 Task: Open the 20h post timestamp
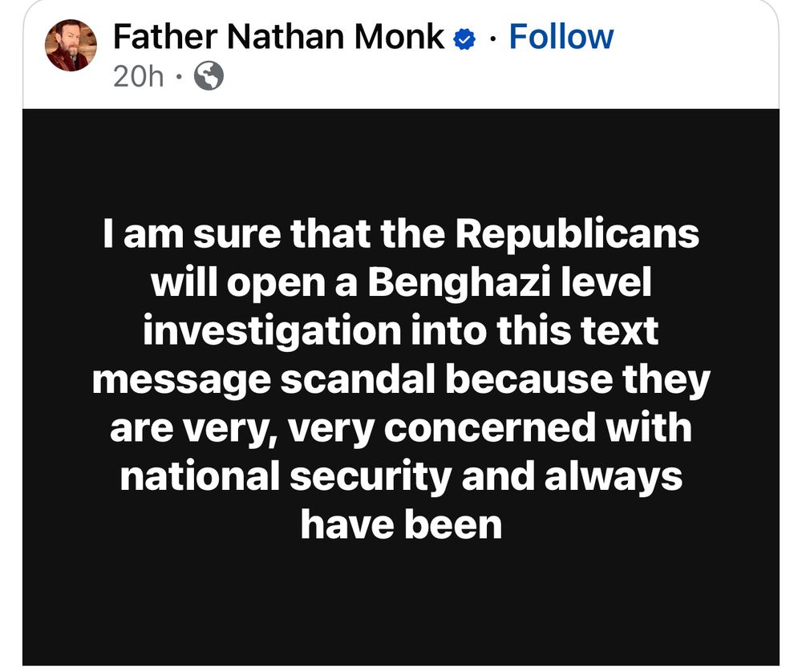pyautogui.click(x=139, y=77)
